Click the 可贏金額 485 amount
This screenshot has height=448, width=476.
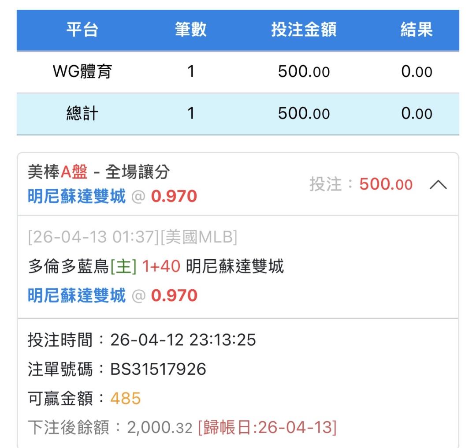point(125,399)
